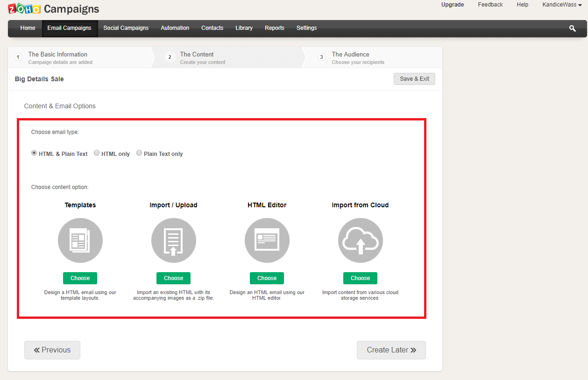Choose the Templates content option
Screen dimensions: 588x380
tap(80, 278)
